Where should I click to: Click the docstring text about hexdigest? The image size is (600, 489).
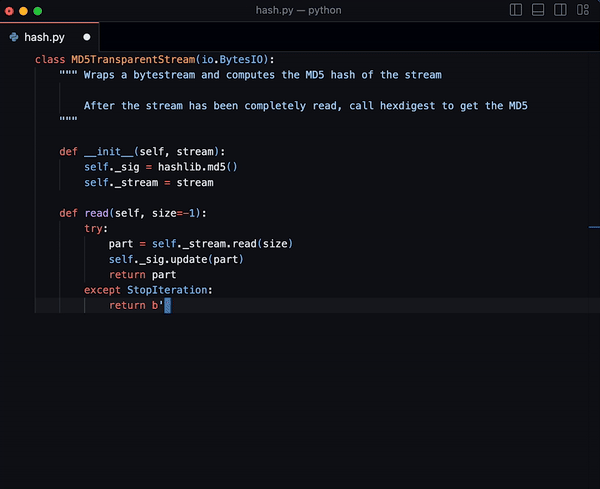(x=305, y=105)
